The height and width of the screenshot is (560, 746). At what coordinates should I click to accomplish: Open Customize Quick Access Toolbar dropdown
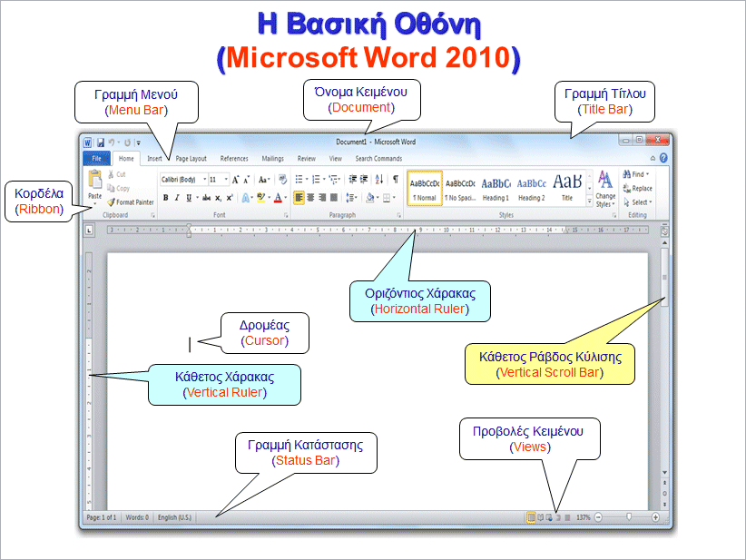pyautogui.click(x=138, y=142)
